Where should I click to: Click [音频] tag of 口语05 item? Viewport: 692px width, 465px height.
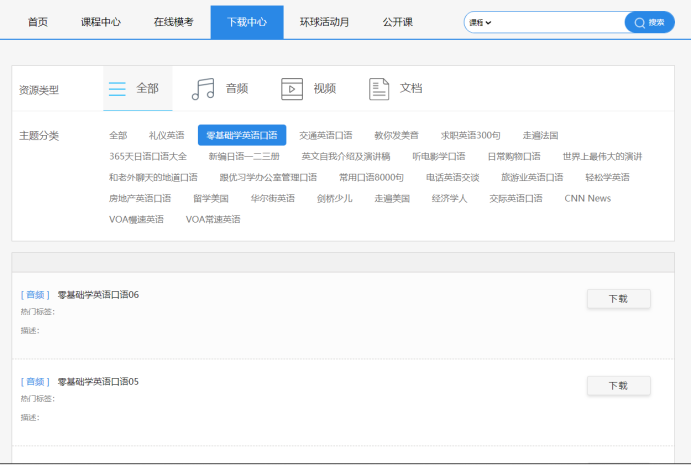coord(35,382)
